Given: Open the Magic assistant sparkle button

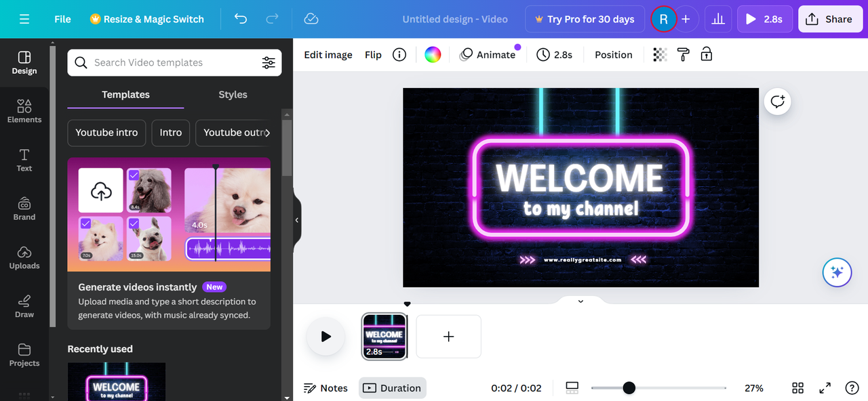Looking at the screenshot, I should (x=837, y=272).
